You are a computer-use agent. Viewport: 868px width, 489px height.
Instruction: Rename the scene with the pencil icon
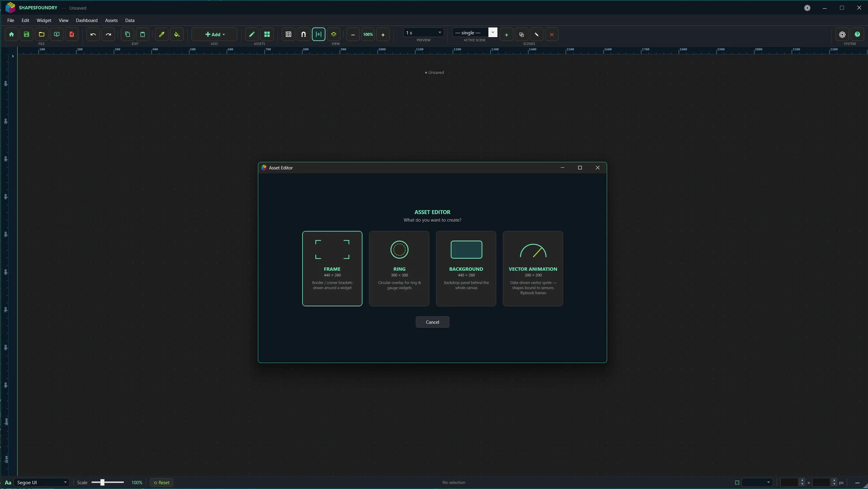coord(536,34)
